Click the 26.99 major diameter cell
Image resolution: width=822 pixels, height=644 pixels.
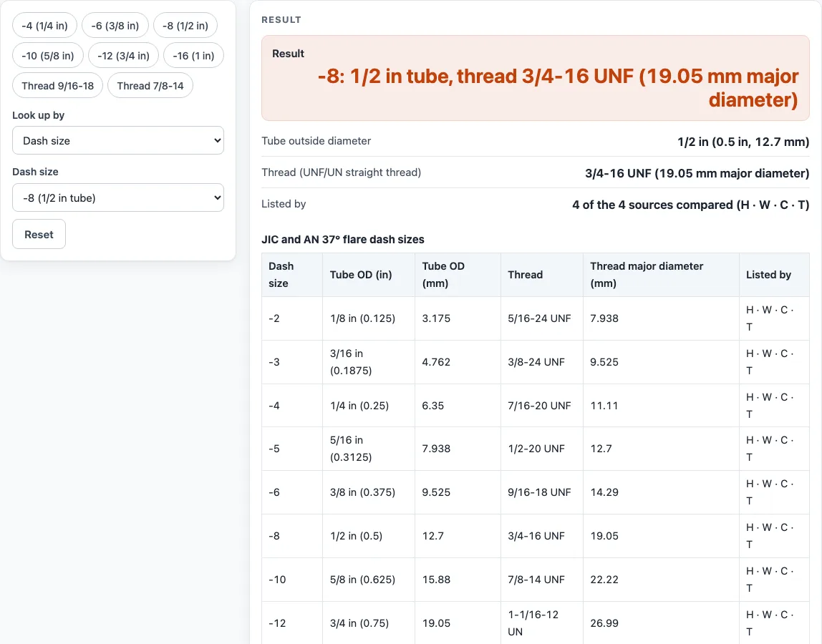point(660,623)
